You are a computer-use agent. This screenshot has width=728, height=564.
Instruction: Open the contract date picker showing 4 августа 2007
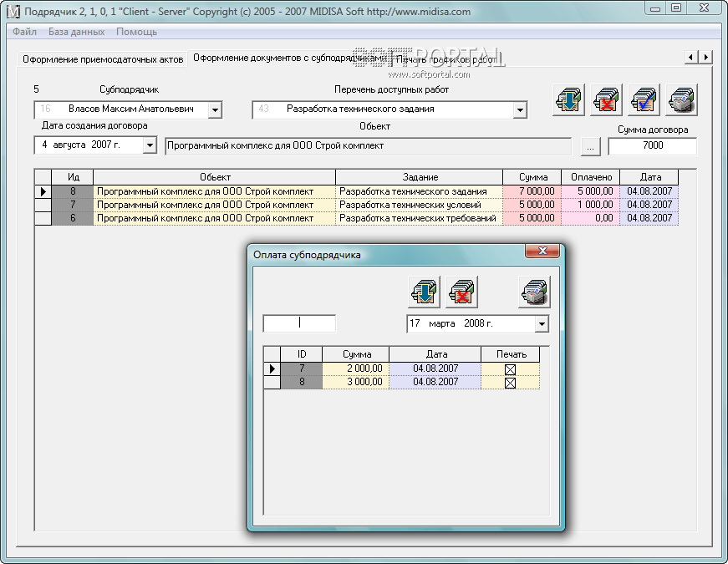[x=150, y=145]
